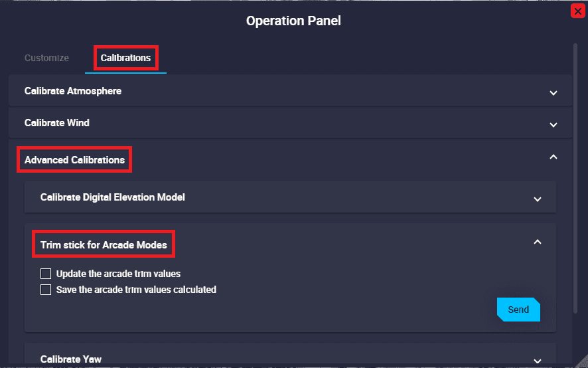Click the Calibrate Wind chevron arrow
Viewport: 588px width, 368px height.
coord(553,124)
